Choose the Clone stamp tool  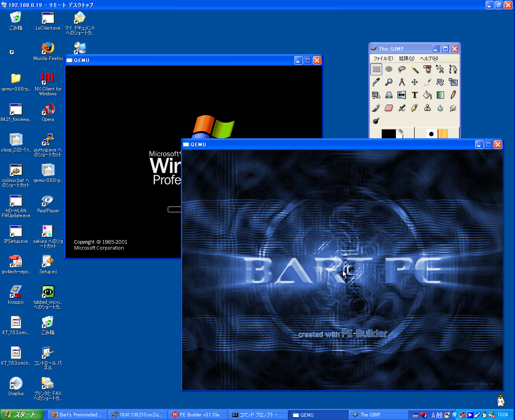(428, 108)
